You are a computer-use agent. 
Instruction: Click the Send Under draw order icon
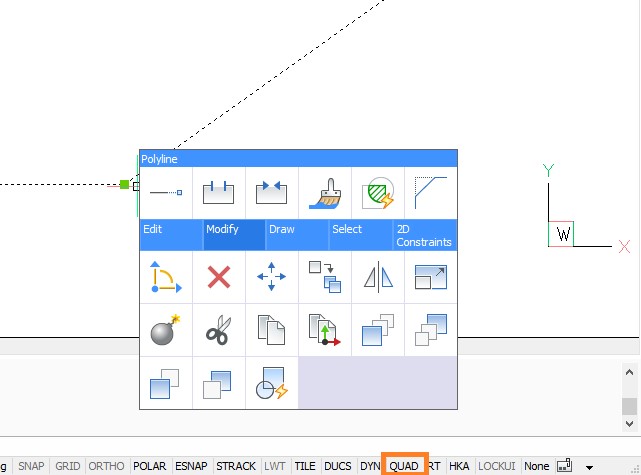(219, 383)
